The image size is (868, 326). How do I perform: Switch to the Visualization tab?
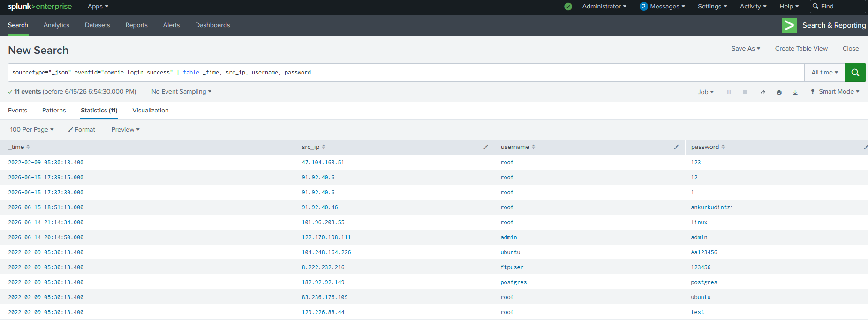[x=151, y=111]
